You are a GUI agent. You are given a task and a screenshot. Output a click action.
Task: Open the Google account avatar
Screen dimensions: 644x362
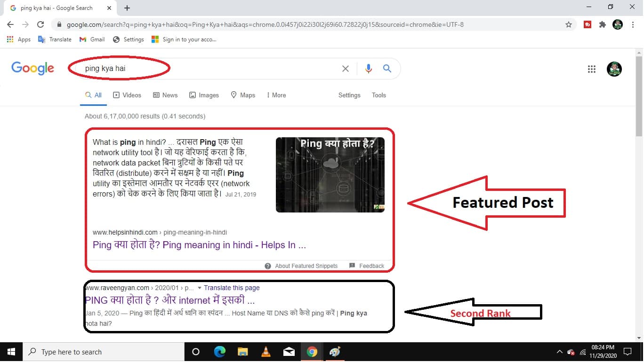pyautogui.click(x=614, y=69)
